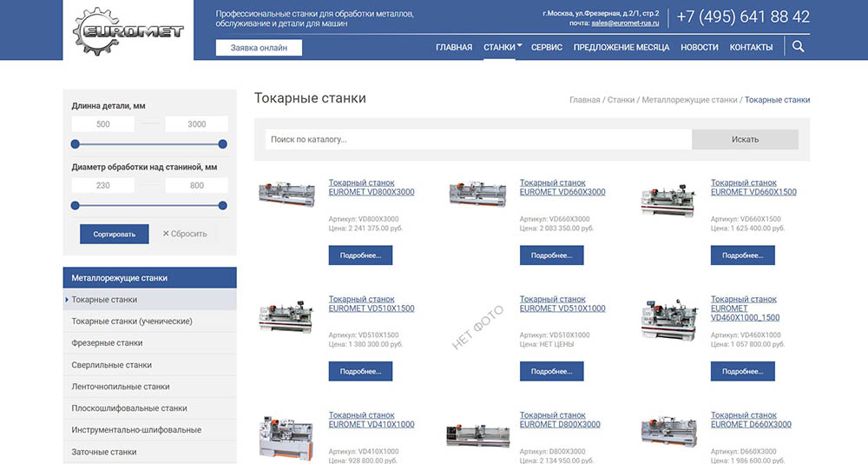Image resolution: width=868 pixels, height=464 pixels.
Task: Click right handle of diameter slider
Action: (x=222, y=206)
